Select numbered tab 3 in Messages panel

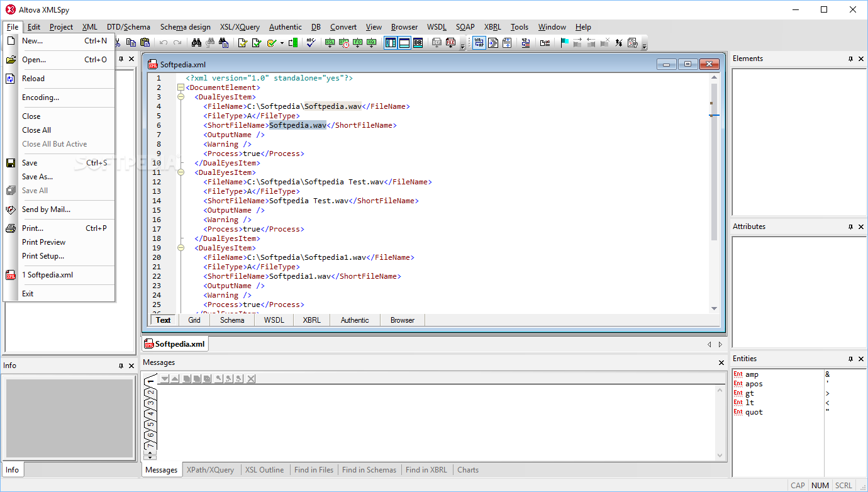point(150,403)
